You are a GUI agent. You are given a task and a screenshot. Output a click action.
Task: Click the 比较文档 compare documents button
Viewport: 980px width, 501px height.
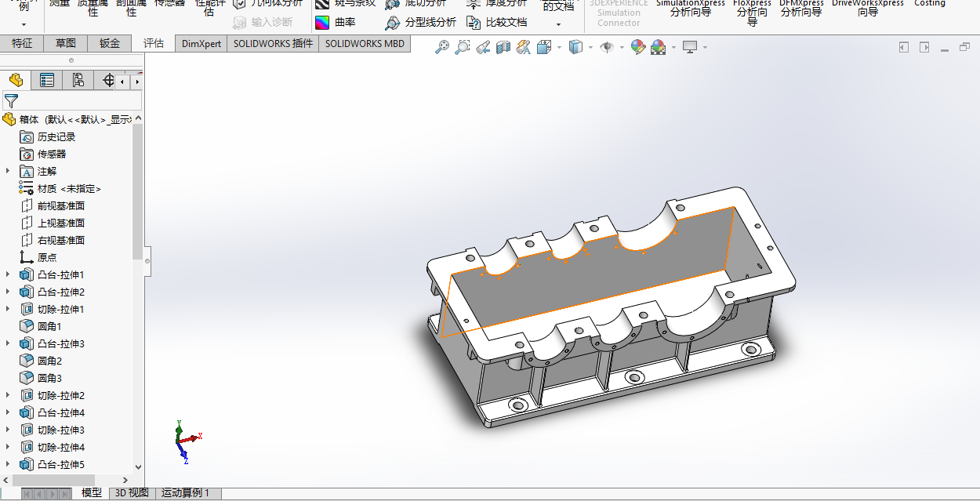pyautogui.click(x=497, y=23)
